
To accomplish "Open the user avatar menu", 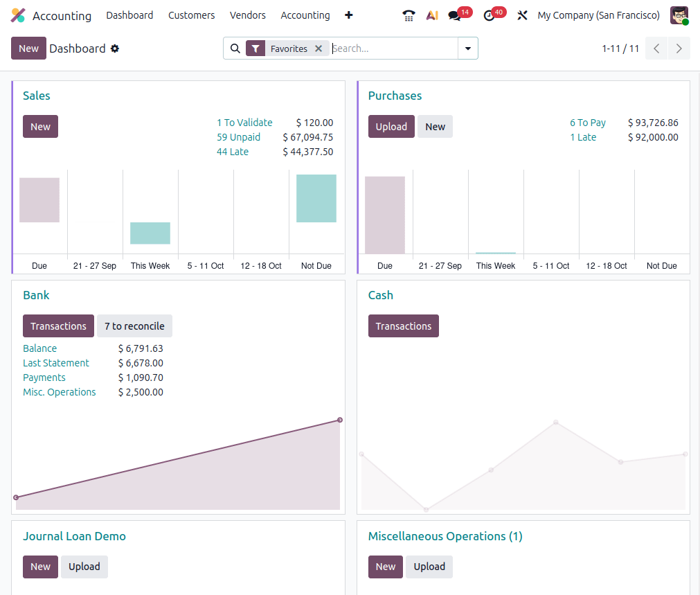I will [679, 15].
